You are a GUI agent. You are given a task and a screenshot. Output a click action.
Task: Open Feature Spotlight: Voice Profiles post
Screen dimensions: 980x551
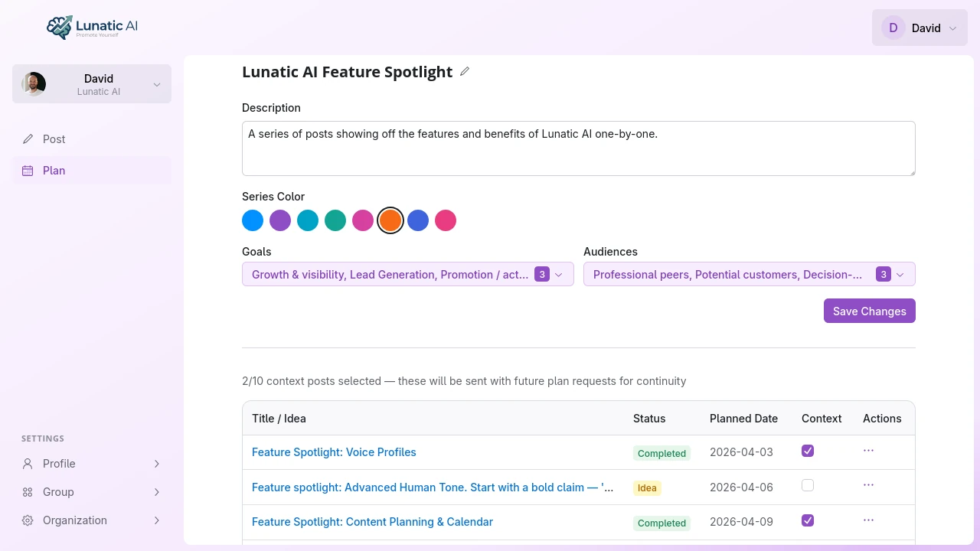pyautogui.click(x=334, y=452)
